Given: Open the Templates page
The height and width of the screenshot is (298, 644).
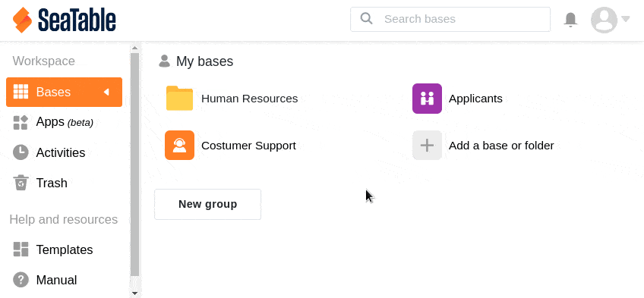Looking at the screenshot, I should click(x=64, y=249).
